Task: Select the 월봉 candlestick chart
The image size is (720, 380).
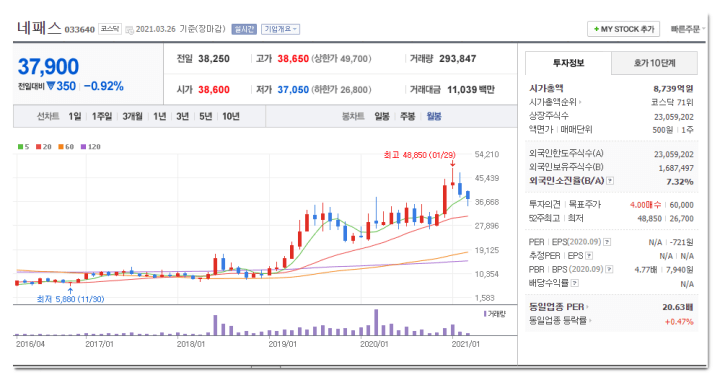Action: [x=434, y=117]
